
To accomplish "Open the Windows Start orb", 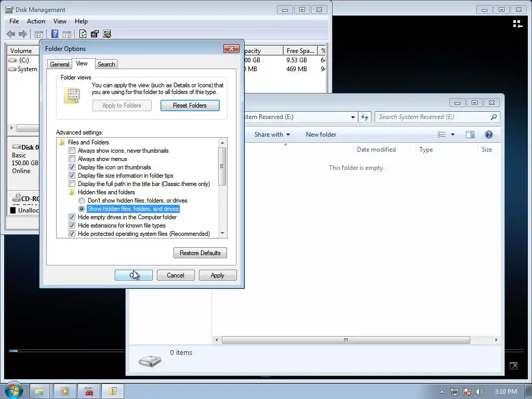I will click(x=14, y=390).
